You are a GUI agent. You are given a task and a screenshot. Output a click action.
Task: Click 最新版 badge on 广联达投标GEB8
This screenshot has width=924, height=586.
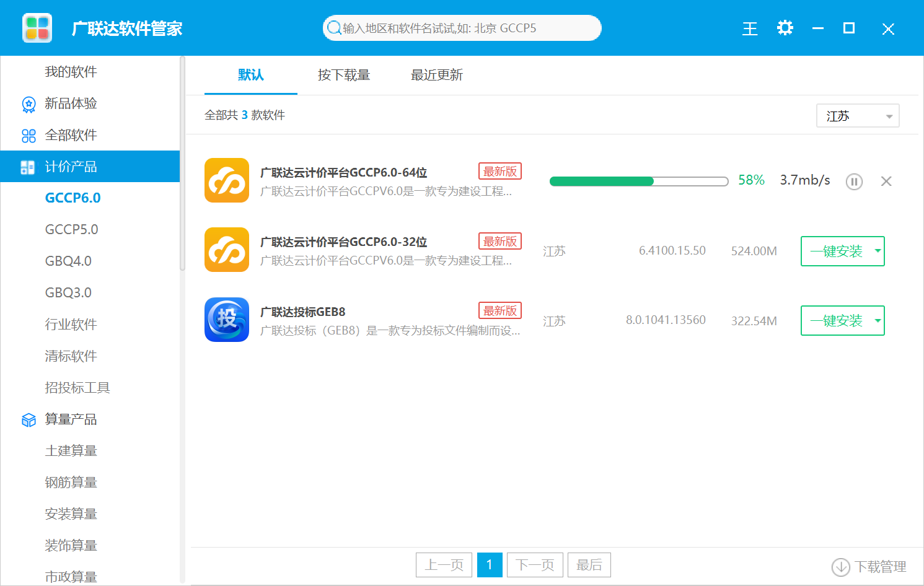(x=500, y=311)
